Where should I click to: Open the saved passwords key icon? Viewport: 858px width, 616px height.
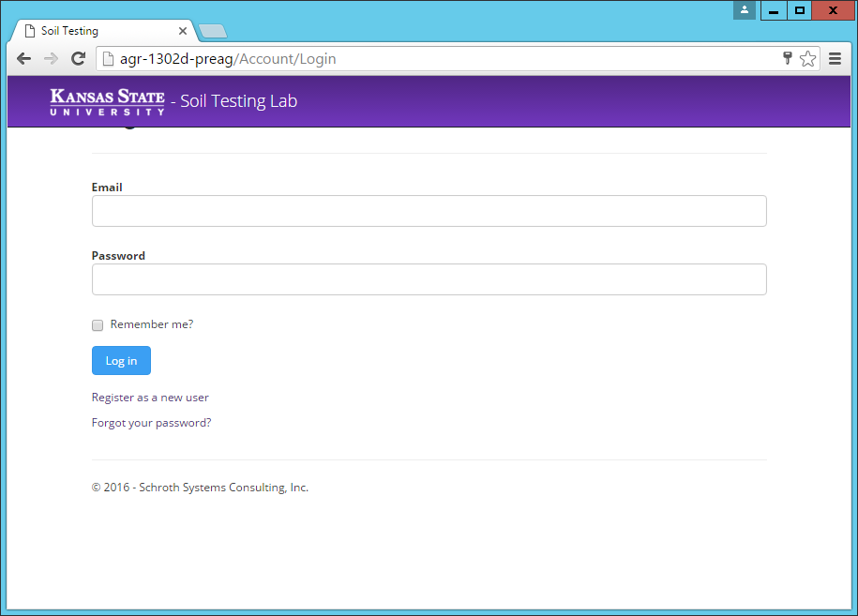[788, 58]
